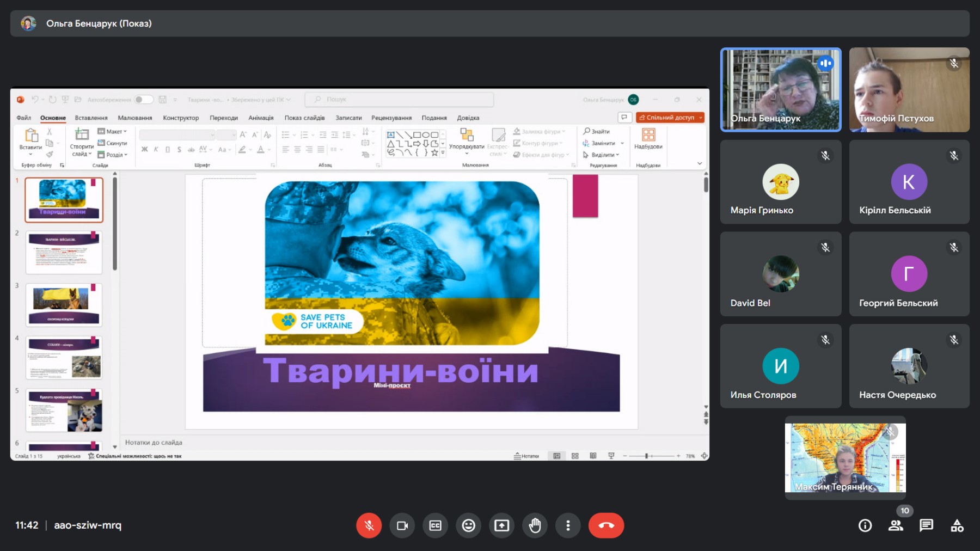Adjust the zoom slider in status bar
The height and width of the screenshot is (551, 980).
(646, 456)
